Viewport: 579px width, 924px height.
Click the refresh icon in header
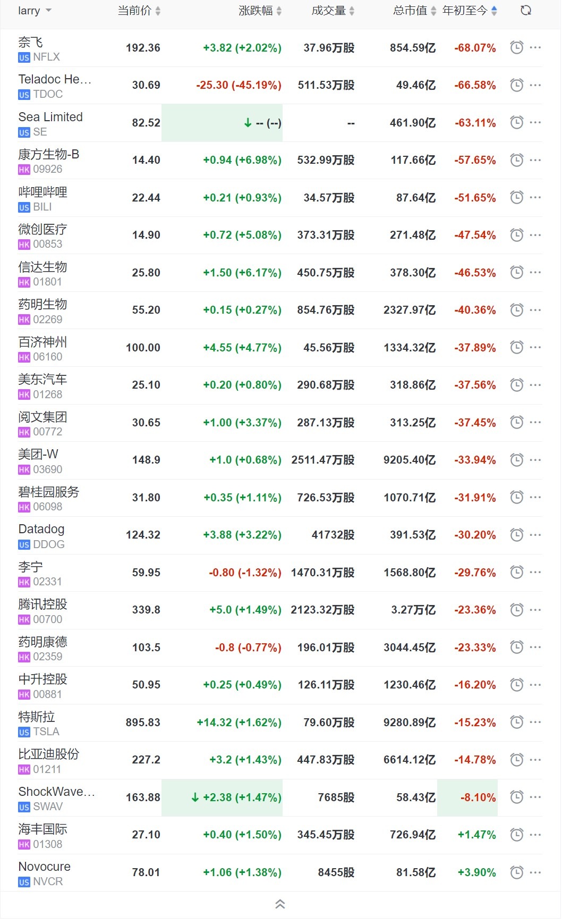click(526, 11)
